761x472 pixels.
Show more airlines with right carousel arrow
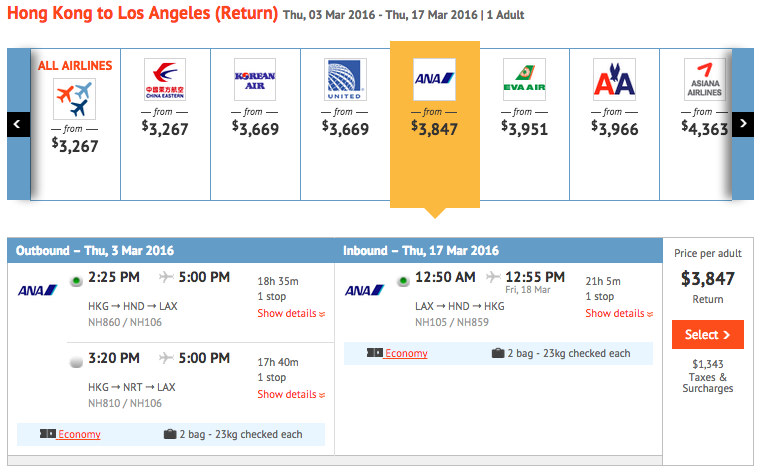tap(743, 124)
